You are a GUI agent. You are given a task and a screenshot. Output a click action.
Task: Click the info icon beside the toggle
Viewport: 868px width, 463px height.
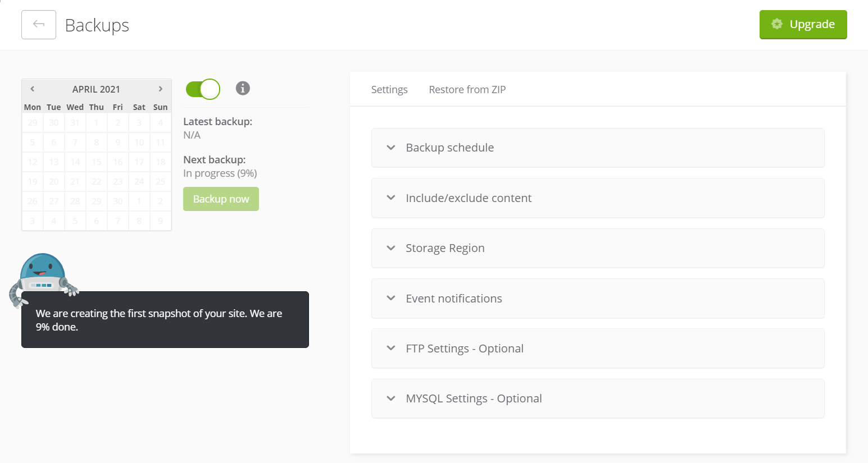(243, 88)
